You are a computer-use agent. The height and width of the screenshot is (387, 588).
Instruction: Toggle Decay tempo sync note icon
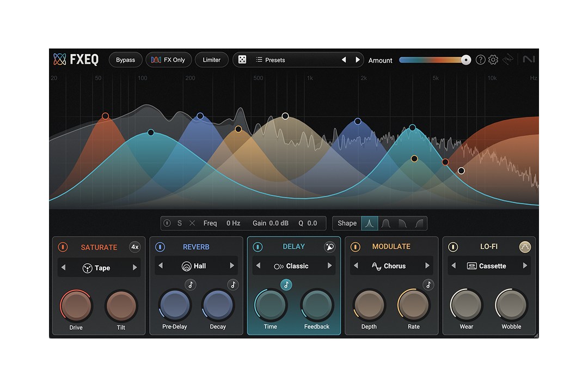pyautogui.click(x=233, y=285)
